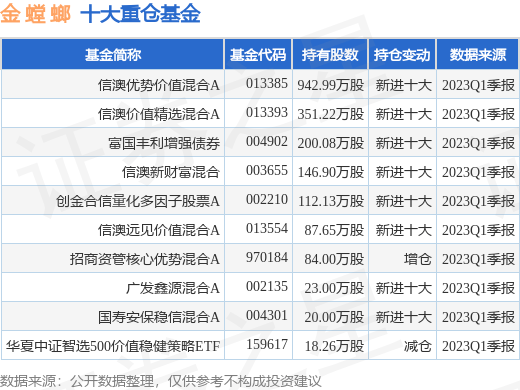This screenshot has width=520, height=390.
Task: Click the 持有股数 column header
Action: [x=330, y=55]
